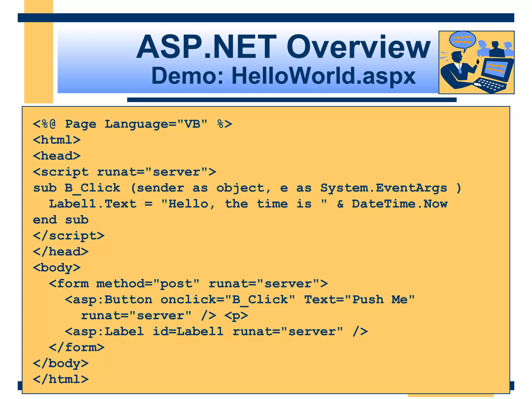This screenshot has height=399, width=532.
Task: Click the '<form method="post"' line
Action: [x=188, y=284]
